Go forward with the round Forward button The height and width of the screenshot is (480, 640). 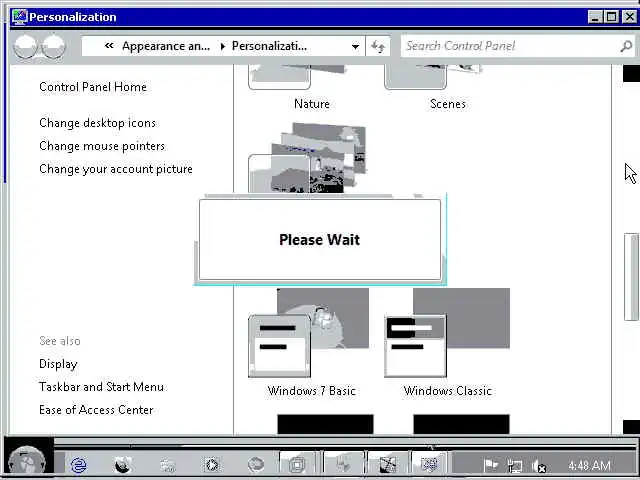[x=53, y=46]
